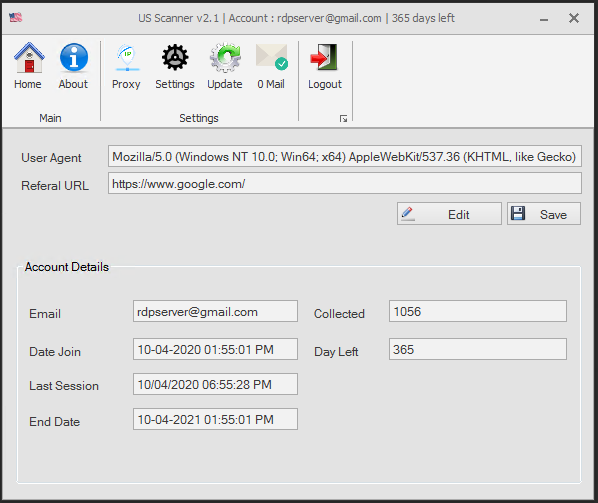Click the 'Date Join' label

[55, 352]
